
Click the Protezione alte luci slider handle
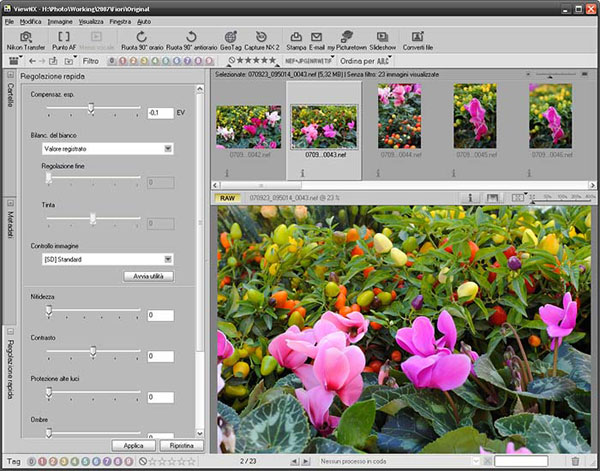click(49, 393)
